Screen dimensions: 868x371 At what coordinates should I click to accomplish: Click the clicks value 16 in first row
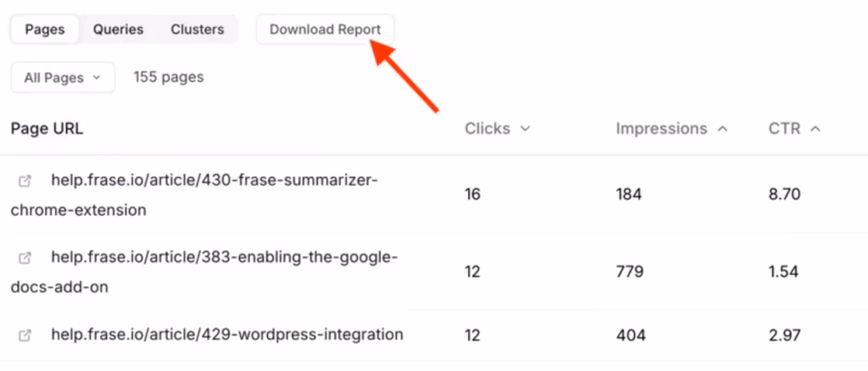472,195
